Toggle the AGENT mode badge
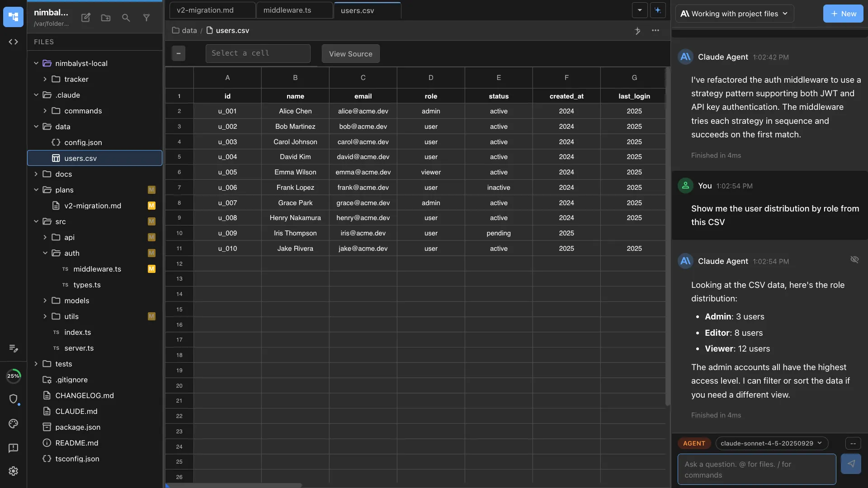868x488 pixels. point(694,443)
